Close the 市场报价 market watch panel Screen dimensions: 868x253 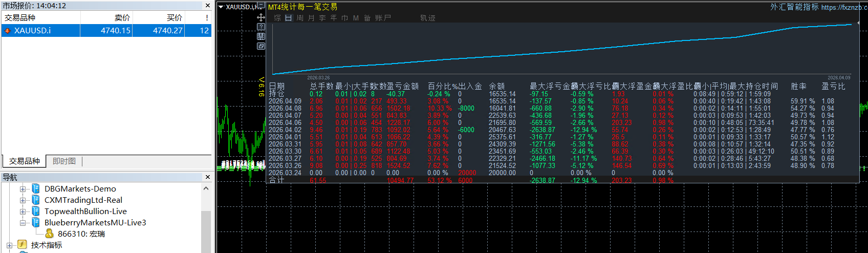[207, 6]
